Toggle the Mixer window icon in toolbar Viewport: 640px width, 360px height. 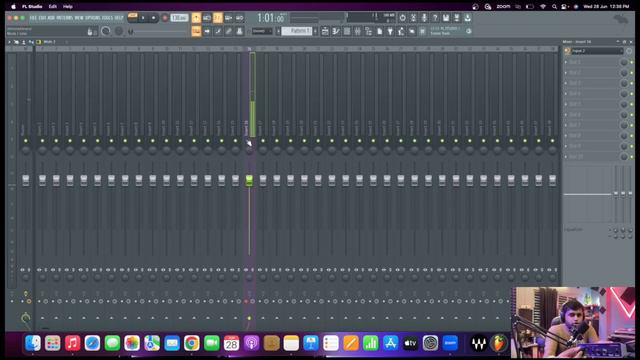pyautogui.click(x=358, y=31)
